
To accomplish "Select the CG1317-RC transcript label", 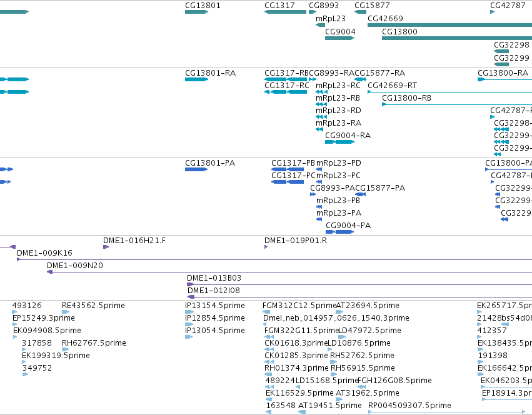I will coord(287,86).
